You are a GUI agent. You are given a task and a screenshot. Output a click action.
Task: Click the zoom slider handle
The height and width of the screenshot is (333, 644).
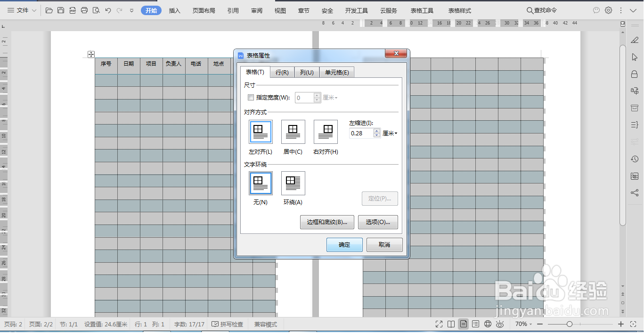pyautogui.click(x=570, y=324)
